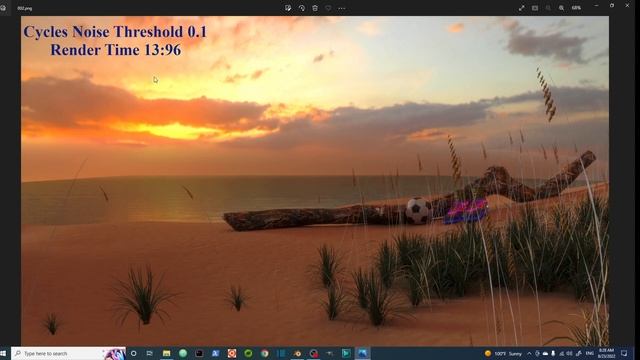Click the green sphere app icon on the taskbar
Viewport: 640px width, 360px height.
pyautogui.click(x=183, y=353)
